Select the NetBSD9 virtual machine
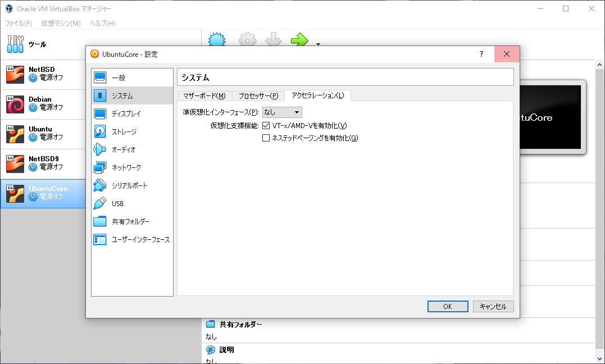 click(43, 163)
